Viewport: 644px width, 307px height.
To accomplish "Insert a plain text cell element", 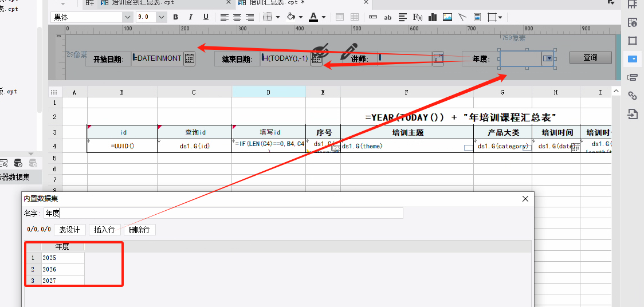I will click(x=373, y=17).
